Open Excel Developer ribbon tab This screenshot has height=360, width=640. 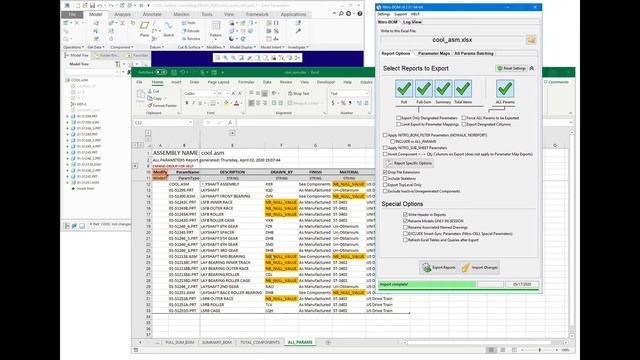pos(326,82)
